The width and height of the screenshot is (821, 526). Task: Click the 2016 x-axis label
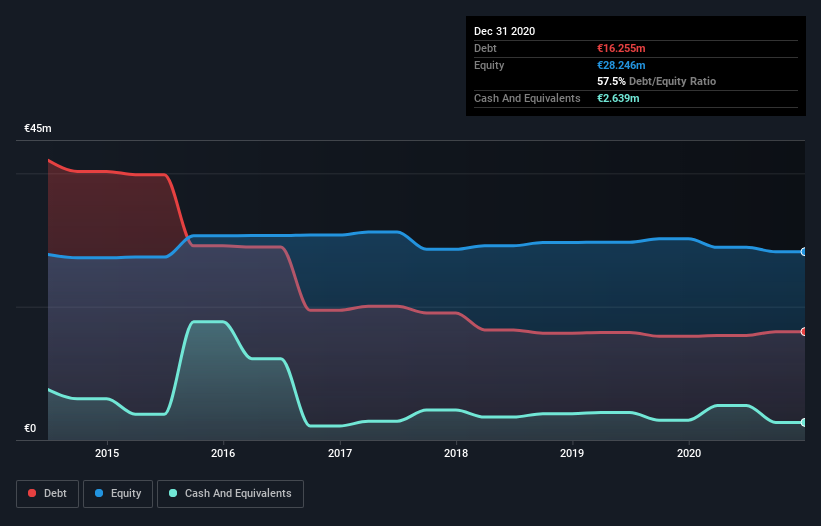223,453
